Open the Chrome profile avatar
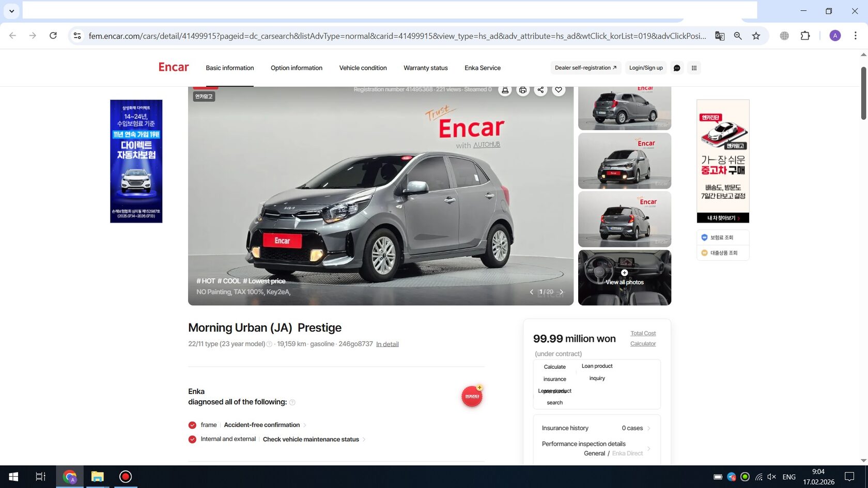 [835, 36]
